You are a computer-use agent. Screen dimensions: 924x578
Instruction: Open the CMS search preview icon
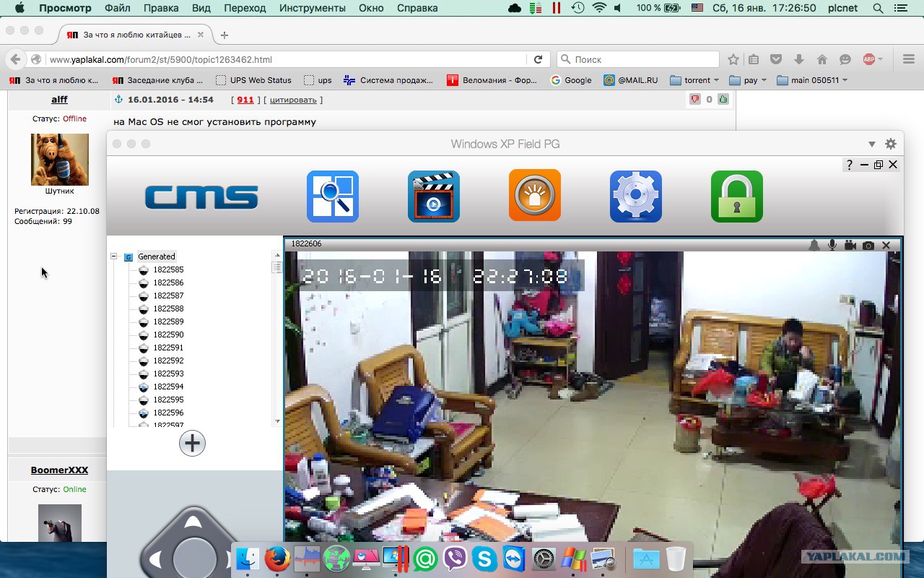(333, 197)
